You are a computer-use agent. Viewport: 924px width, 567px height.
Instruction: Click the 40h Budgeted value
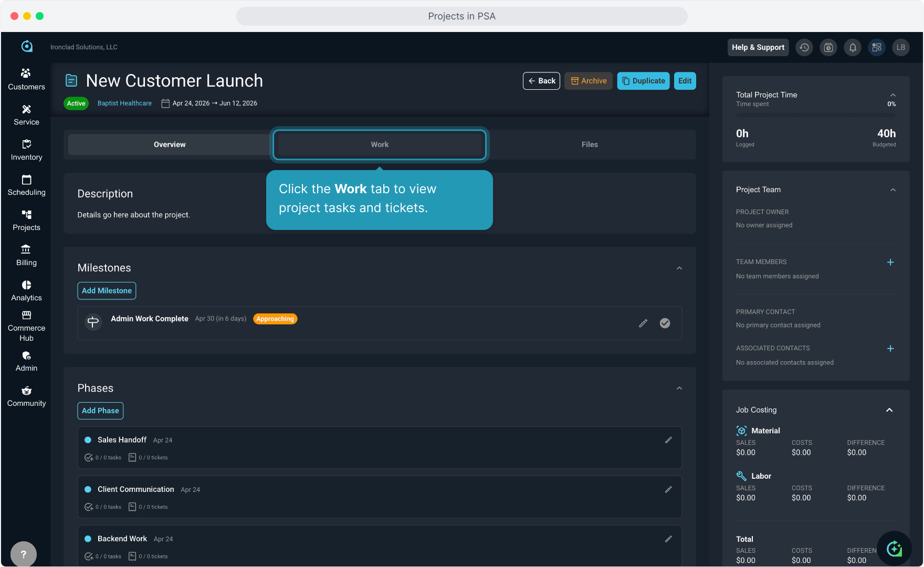[886, 133]
